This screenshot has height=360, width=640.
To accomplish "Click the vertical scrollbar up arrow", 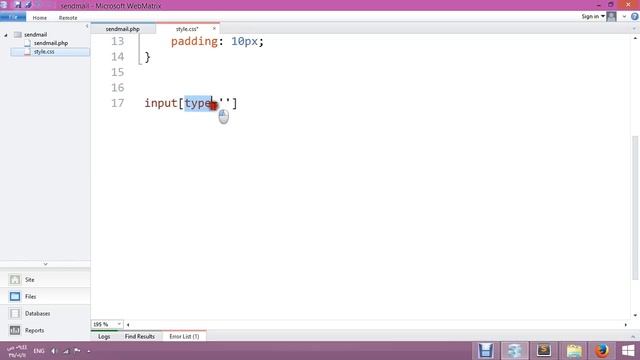I will click(635, 38).
